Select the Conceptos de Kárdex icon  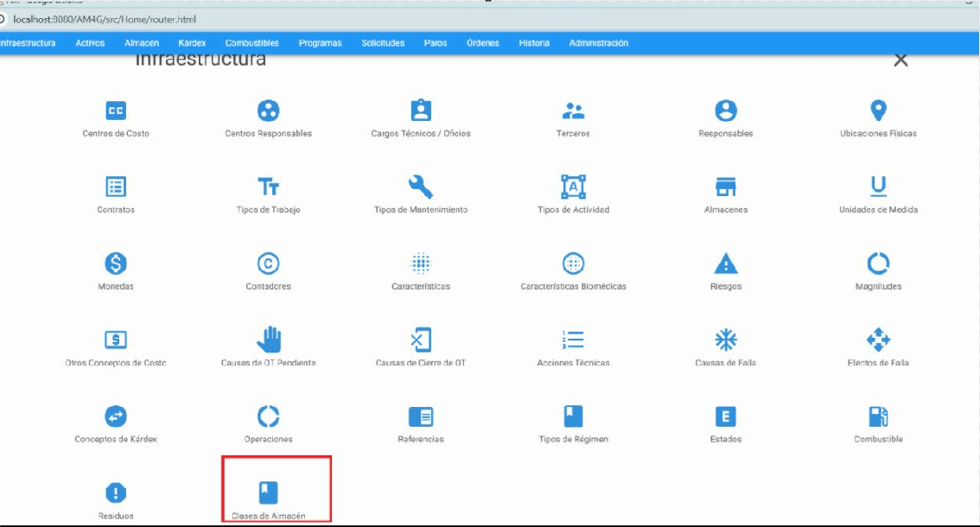[116, 416]
